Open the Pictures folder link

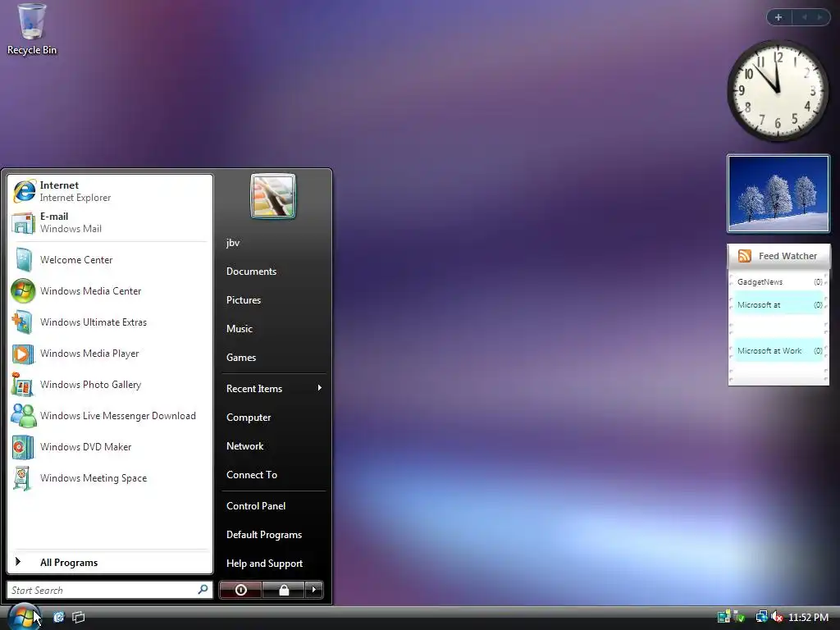[x=273, y=300]
